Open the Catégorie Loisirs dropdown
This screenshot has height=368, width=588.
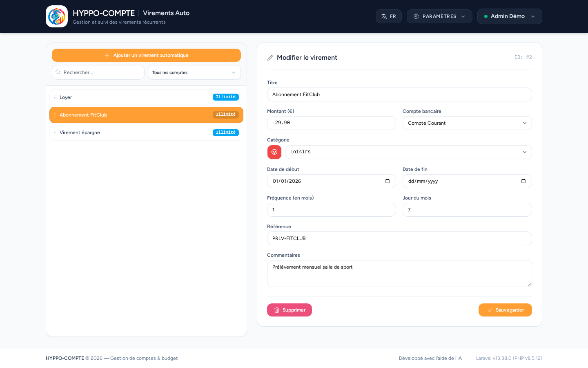408,152
